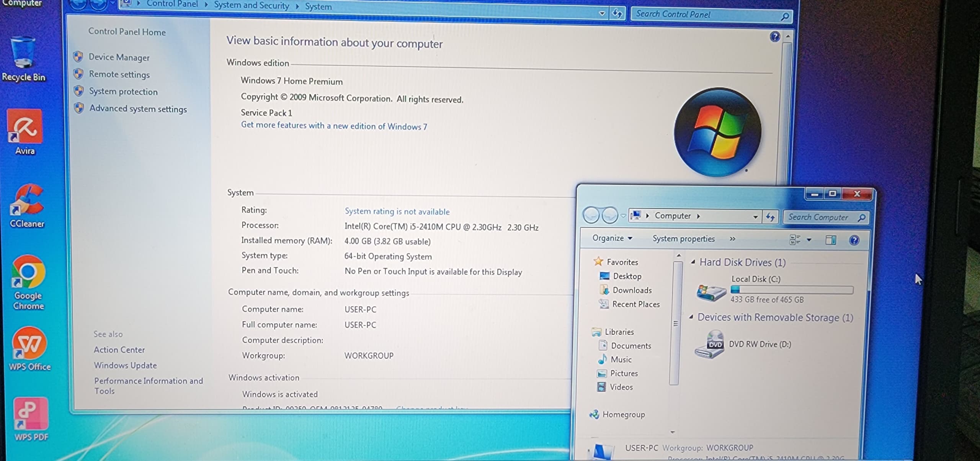
Task: Open the Windows Update link
Action: click(125, 365)
